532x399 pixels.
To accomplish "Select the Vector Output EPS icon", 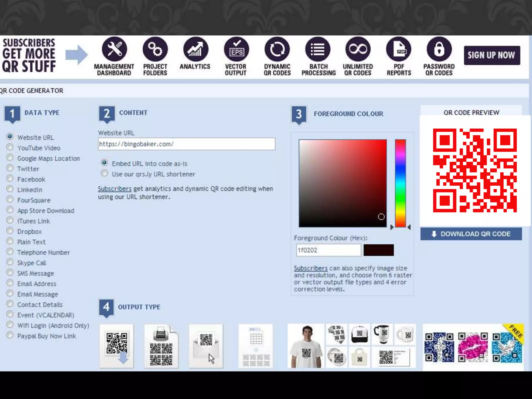I will tap(236, 49).
